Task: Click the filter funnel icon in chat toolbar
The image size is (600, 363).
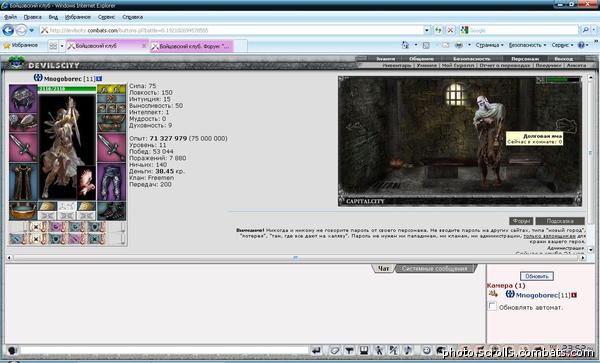Action: (x=349, y=350)
